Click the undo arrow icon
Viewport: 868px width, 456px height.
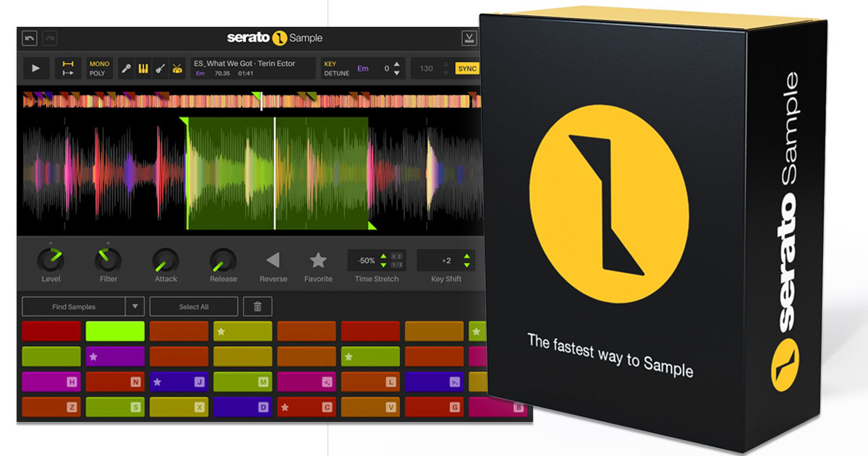[x=29, y=38]
